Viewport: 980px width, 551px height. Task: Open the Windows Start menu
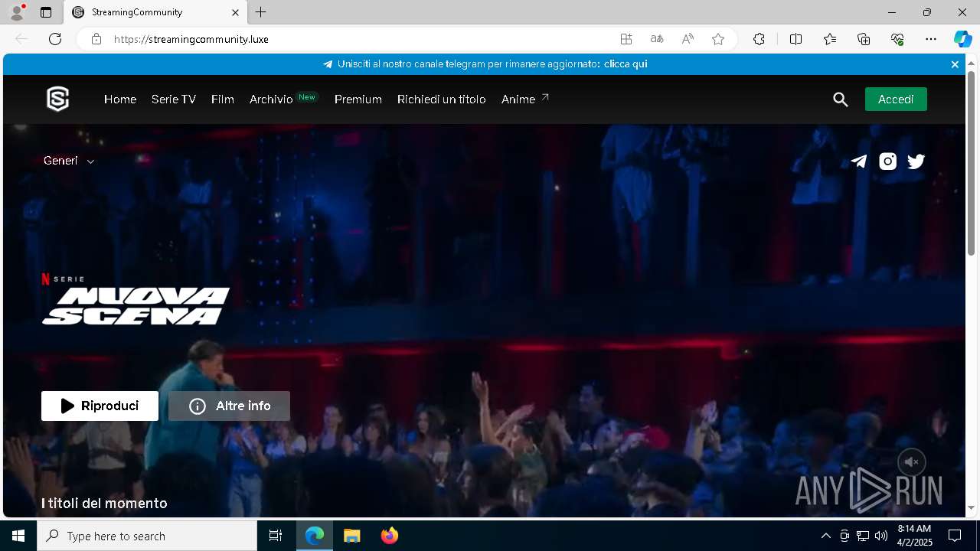pos(18,536)
